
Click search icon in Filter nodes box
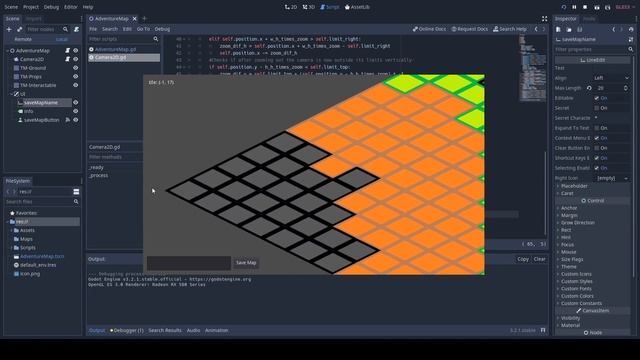click(65, 29)
